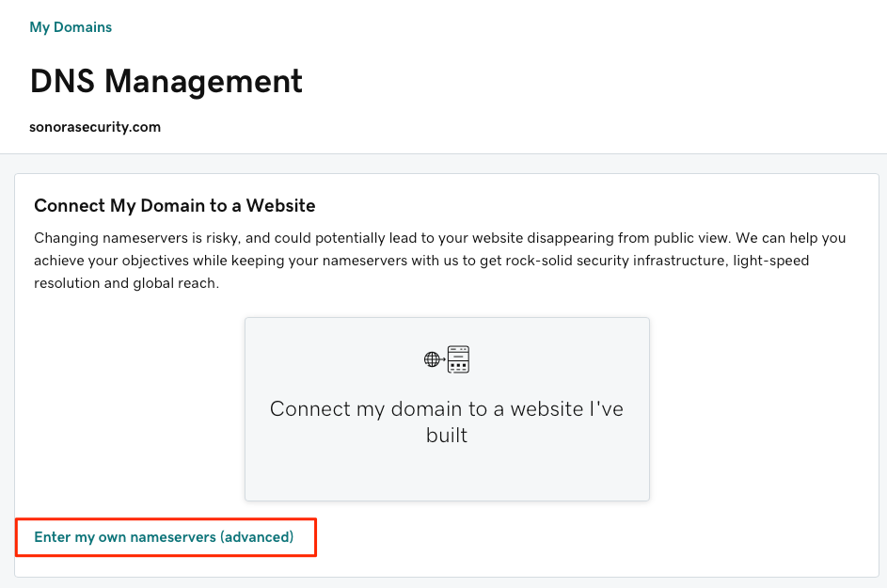The height and width of the screenshot is (588, 887).
Task: Click the website window icon beside the globe
Action: [x=458, y=359]
